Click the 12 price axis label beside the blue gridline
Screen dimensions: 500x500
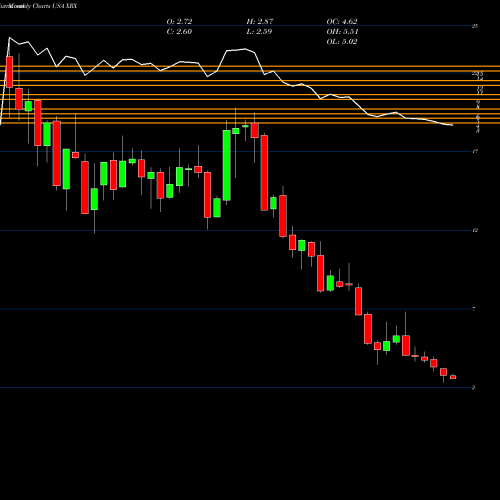(x=475, y=230)
